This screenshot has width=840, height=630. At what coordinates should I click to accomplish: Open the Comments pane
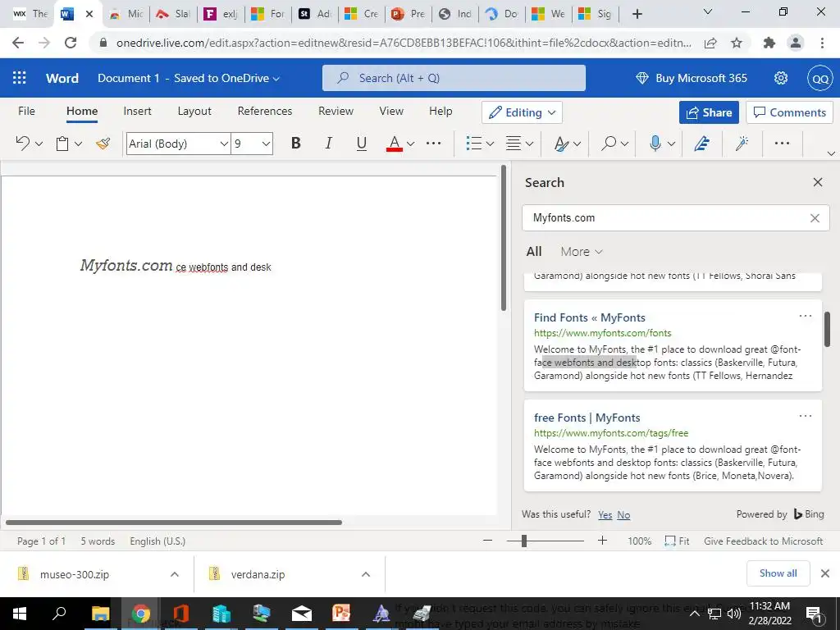pos(790,112)
